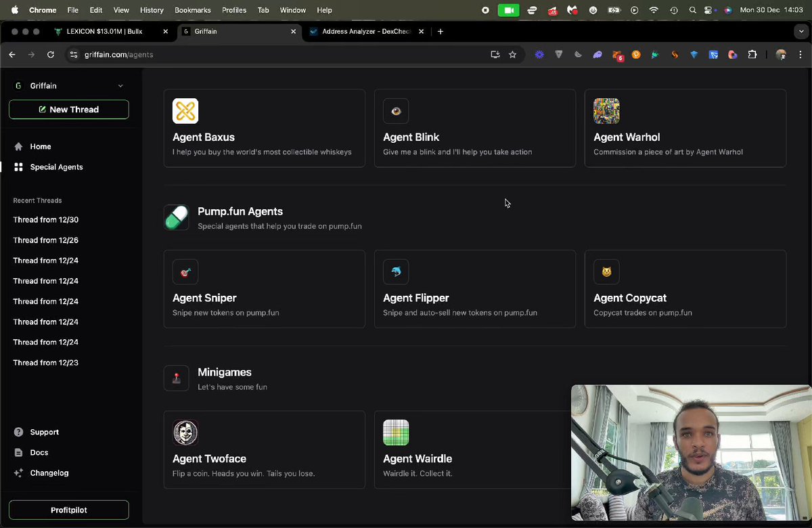Viewport: 812px width, 528px height.
Task: Click the Agent Flipper title
Action: coord(416,298)
